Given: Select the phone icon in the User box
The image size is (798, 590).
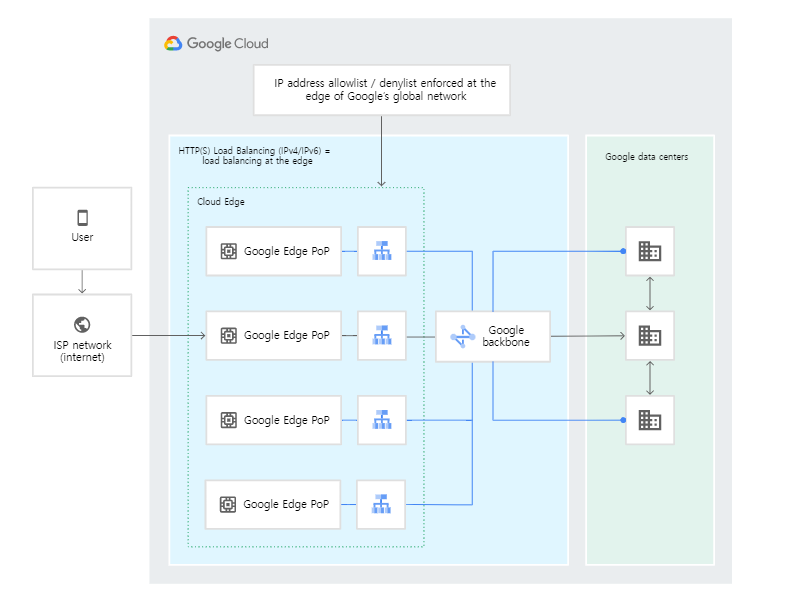Looking at the screenshot, I should point(82,218).
